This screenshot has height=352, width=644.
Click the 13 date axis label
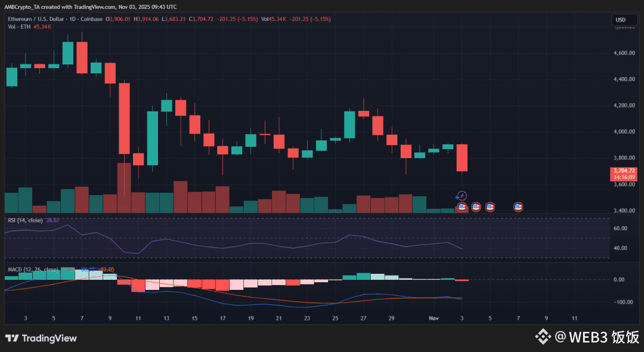coord(166,319)
